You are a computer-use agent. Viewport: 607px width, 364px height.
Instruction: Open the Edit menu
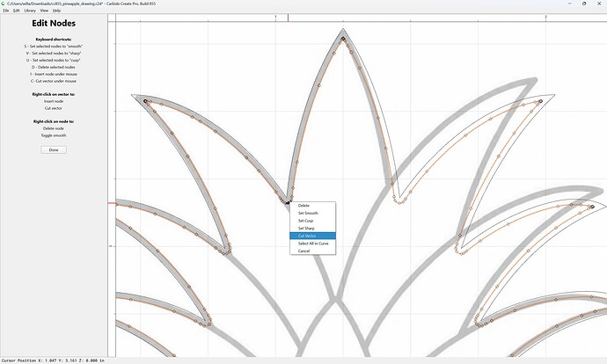[x=16, y=11]
